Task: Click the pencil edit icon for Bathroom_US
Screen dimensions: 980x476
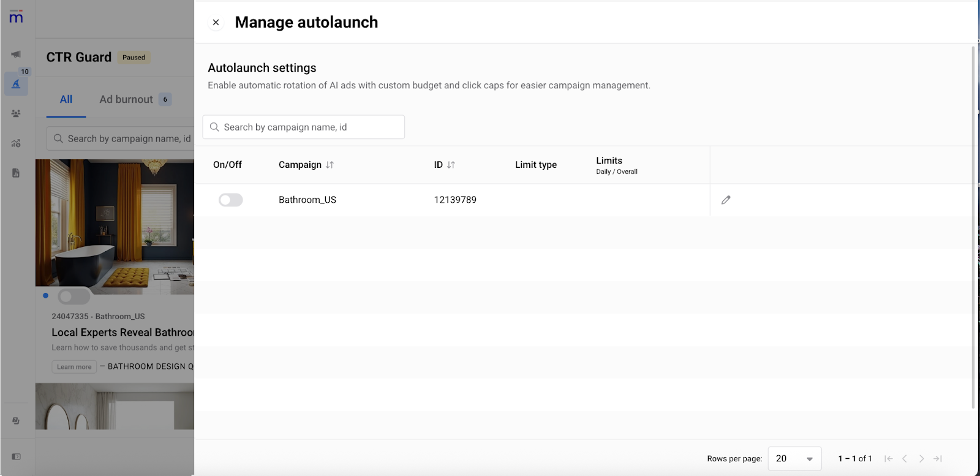Action: click(x=726, y=200)
